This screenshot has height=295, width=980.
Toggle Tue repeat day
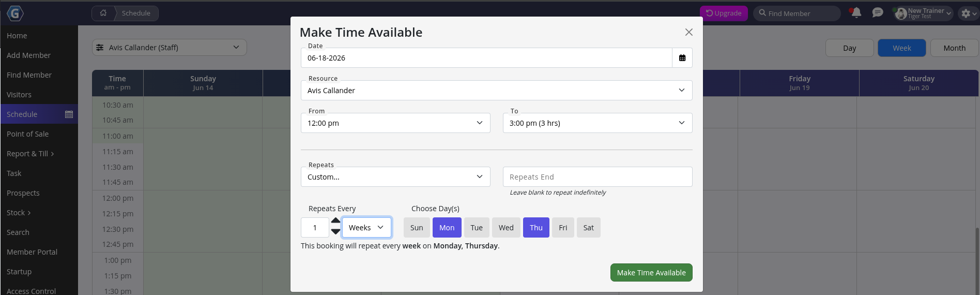coord(477,228)
